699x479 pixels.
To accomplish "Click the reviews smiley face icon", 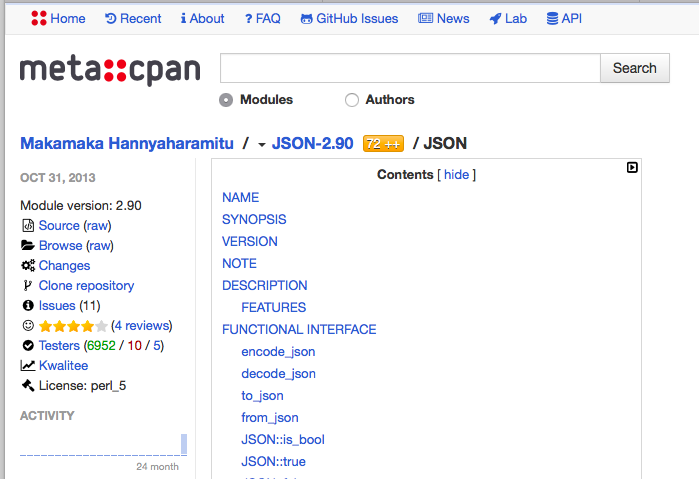I will click(28, 326).
